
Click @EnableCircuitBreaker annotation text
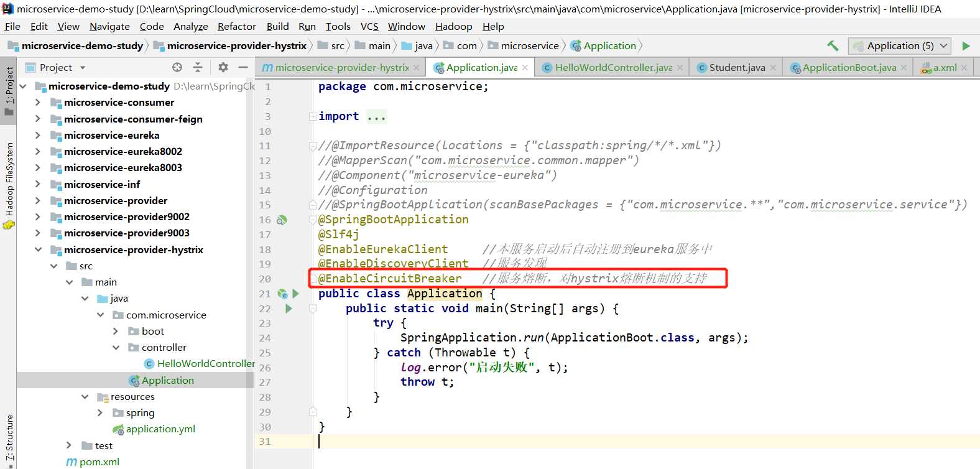tap(390, 279)
